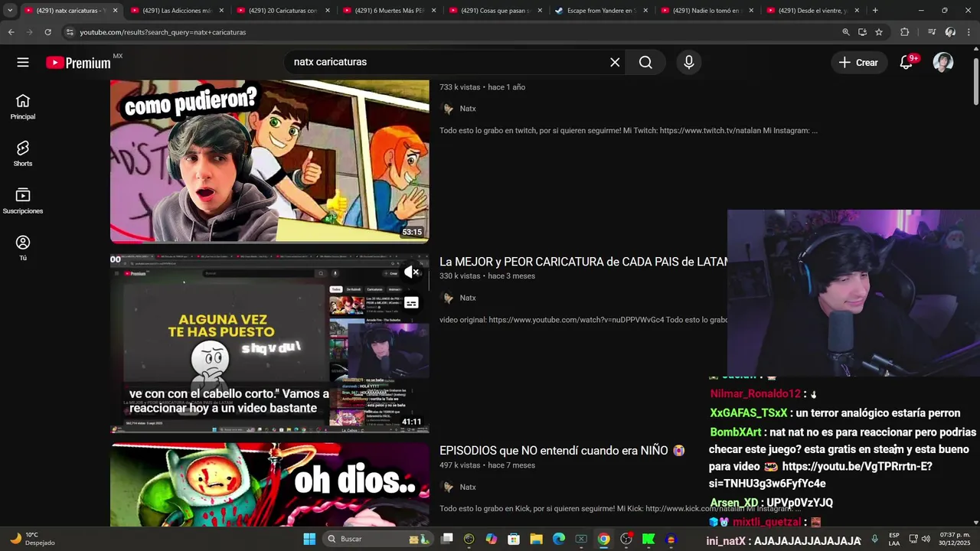
Task: Open Natx channel under the 330 k video
Action: (x=468, y=298)
